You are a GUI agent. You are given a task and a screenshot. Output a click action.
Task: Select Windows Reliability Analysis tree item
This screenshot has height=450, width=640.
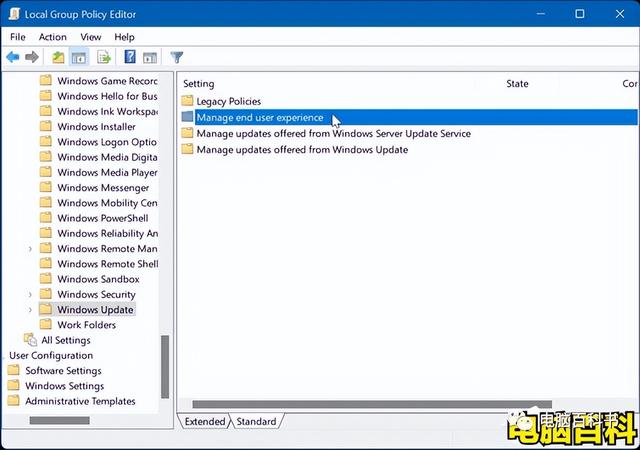click(x=107, y=233)
